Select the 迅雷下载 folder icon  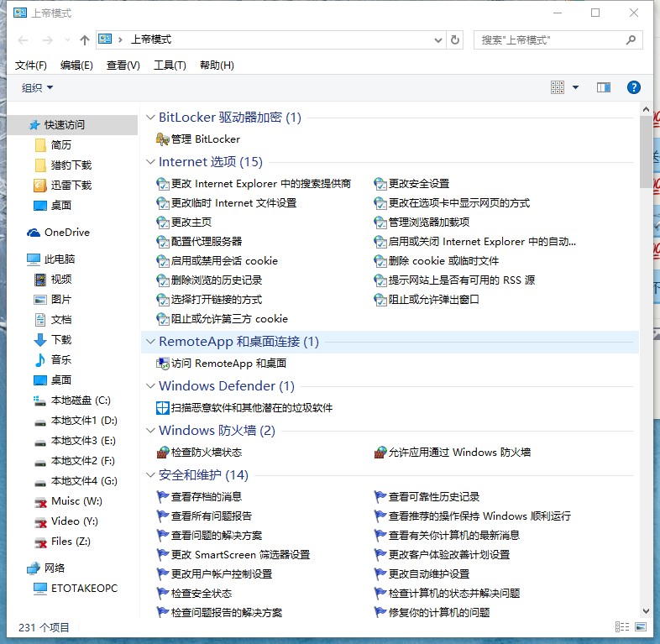[x=40, y=186]
